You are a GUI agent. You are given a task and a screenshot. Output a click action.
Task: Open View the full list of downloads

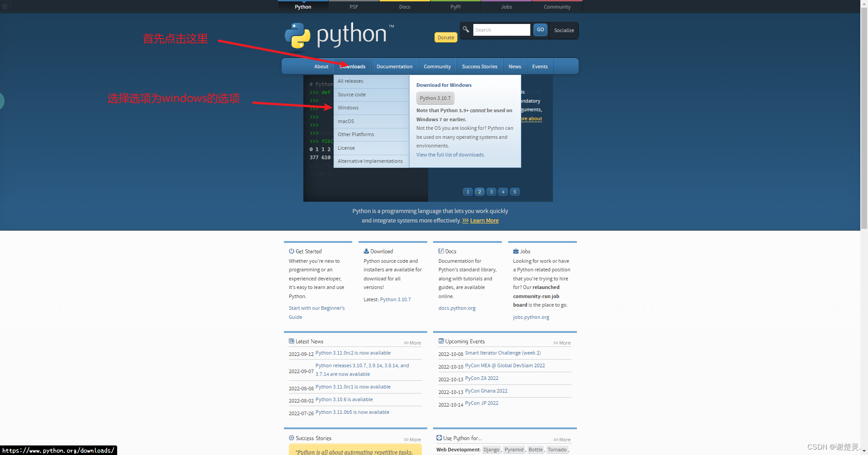(450, 155)
